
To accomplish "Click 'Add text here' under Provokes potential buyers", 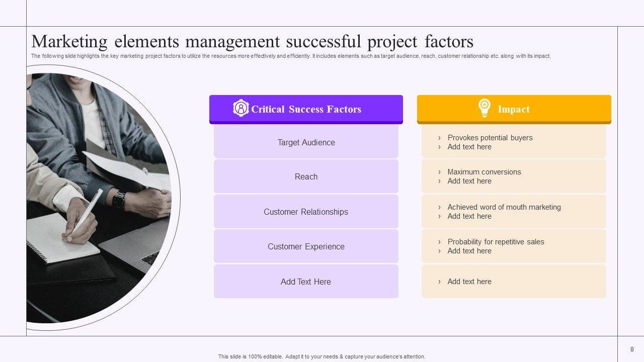I will pos(469,147).
